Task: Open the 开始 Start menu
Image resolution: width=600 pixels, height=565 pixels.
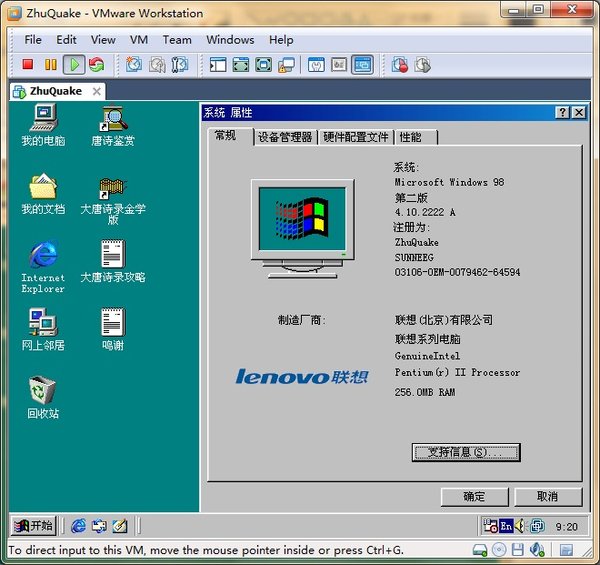Action: (33, 526)
